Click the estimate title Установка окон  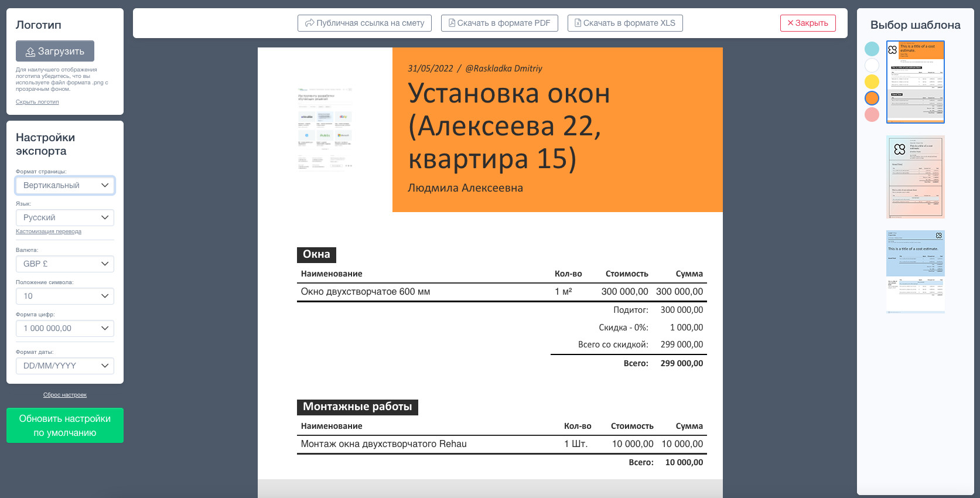click(509, 126)
